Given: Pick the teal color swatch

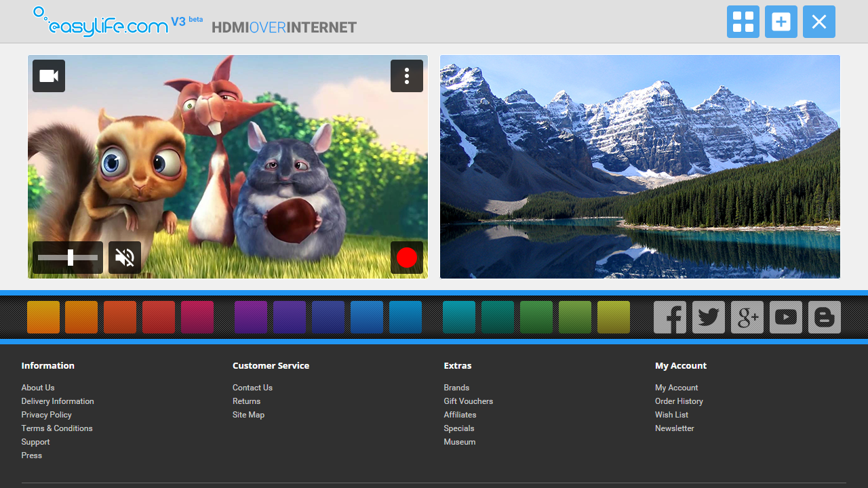Looking at the screenshot, I should (498, 317).
